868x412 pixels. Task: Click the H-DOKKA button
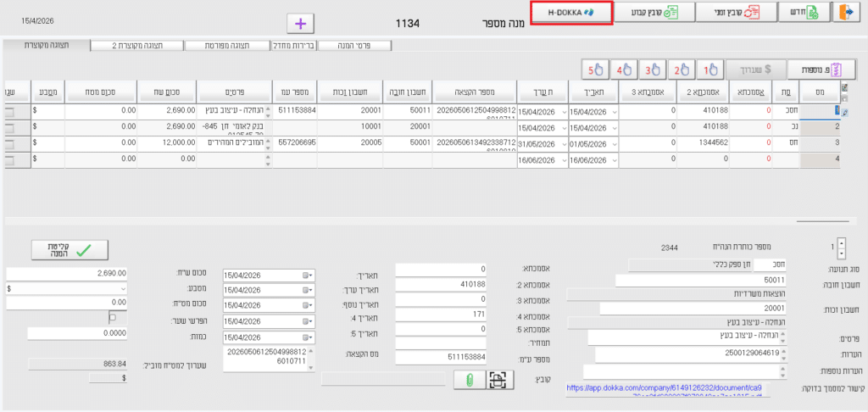[x=570, y=12]
